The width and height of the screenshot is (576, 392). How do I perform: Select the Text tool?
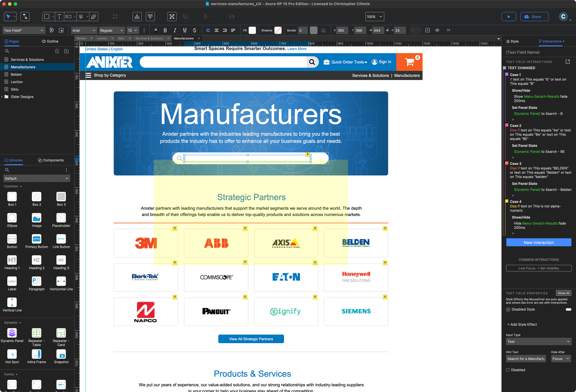tap(59, 17)
